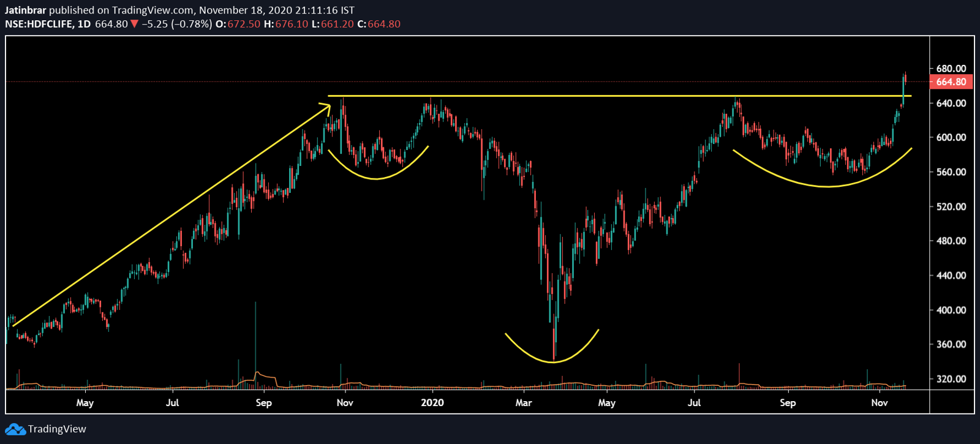The image size is (980, 444).
Task: Click the Jatinbrar author name
Action: click(26, 10)
